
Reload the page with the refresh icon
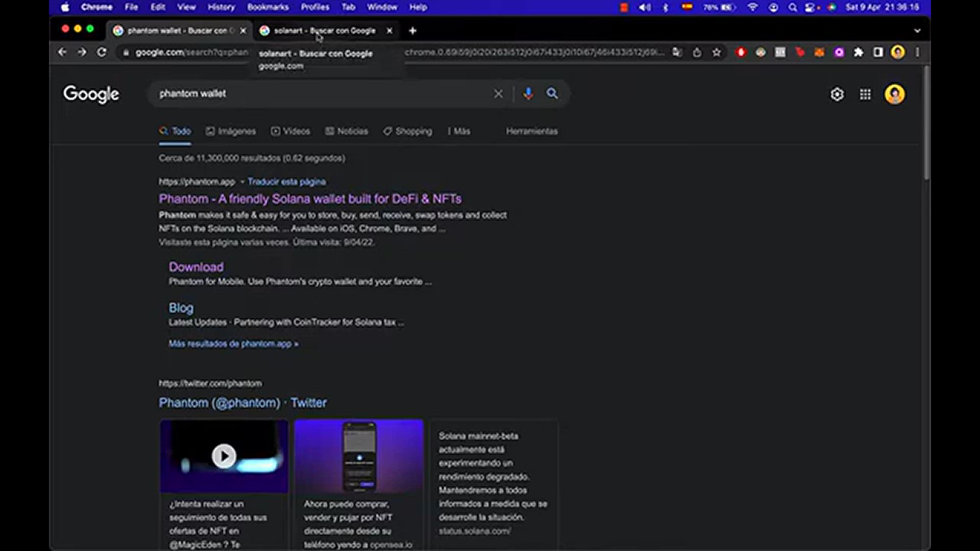102,52
